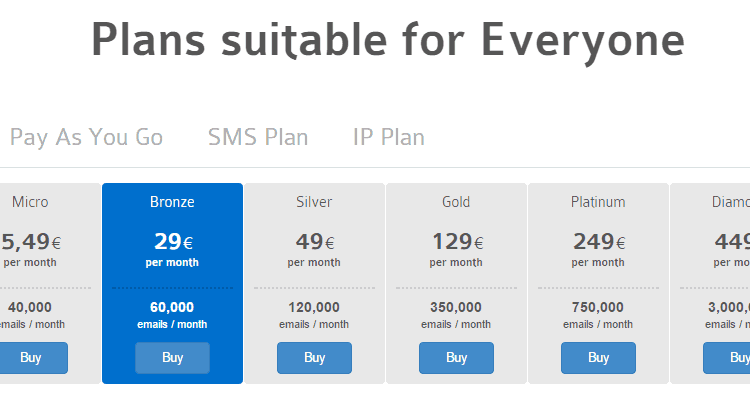The width and height of the screenshot is (750, 396).
Task: Switch to the SMS Plan tab
Action: coord(258,138)
